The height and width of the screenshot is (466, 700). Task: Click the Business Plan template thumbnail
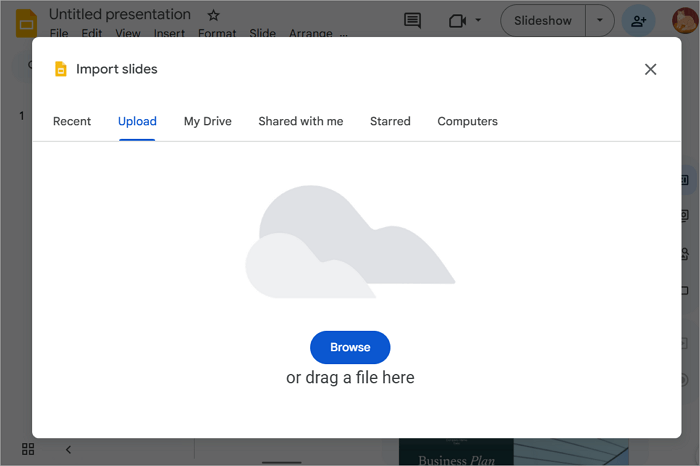[x=513, y=452]
